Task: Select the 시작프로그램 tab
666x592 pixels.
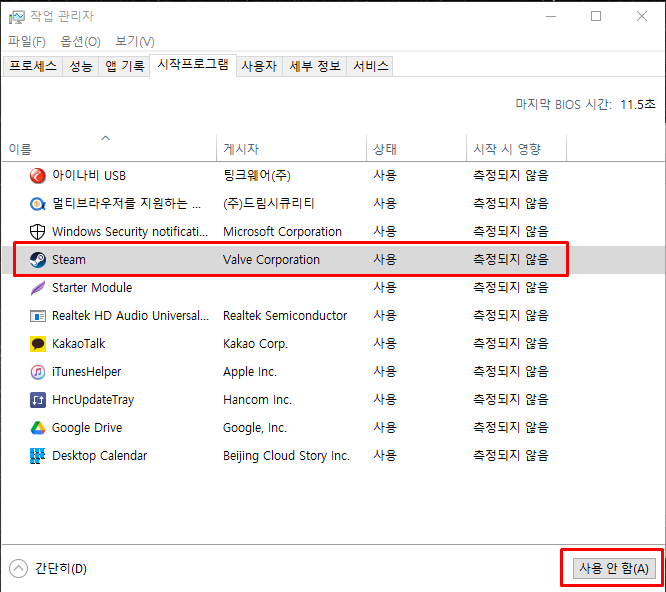Action: pyautogui.click(x=193, y=65)
